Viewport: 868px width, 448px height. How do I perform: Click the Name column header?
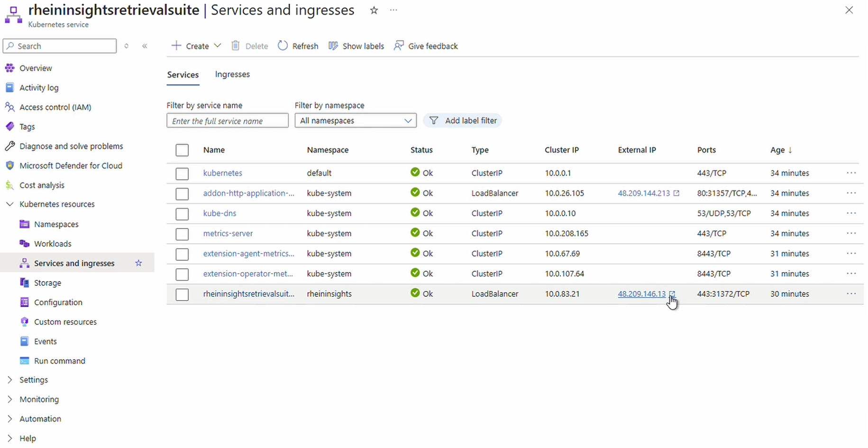point(214,150)
